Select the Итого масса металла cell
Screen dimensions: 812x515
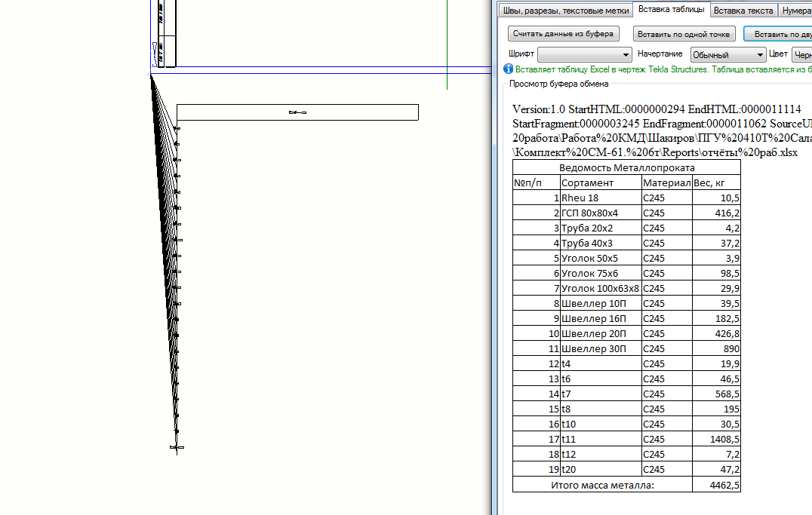pyautogui.click(x=602, y=485)
